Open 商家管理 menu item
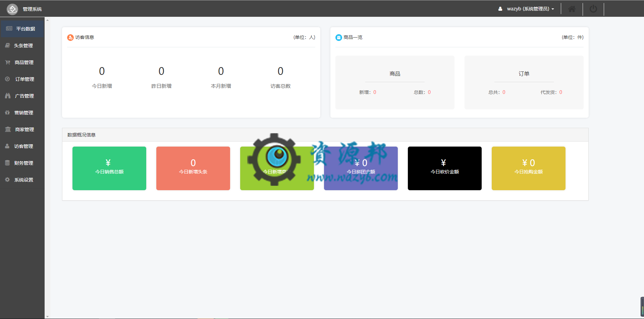Screen dimensions: 644x319 tap(22, 129)
